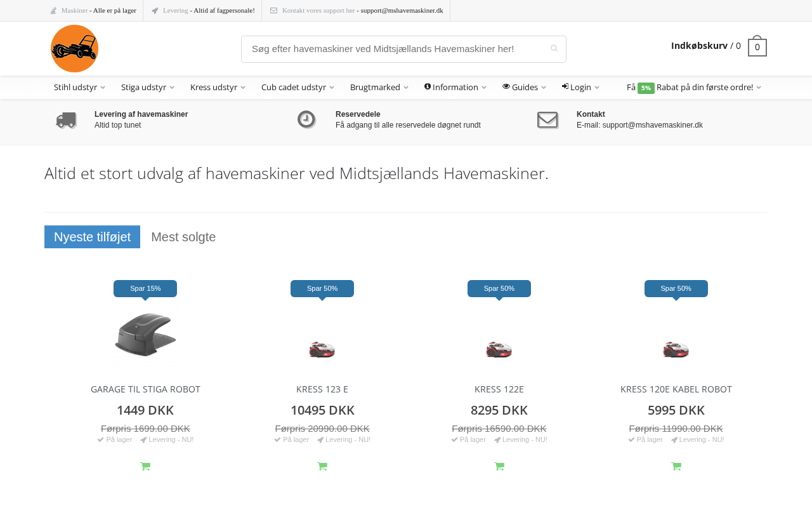Expand the Kress udstyr dropdown
812x508 pixels.
pyautogui.click(x=218, y=88)
